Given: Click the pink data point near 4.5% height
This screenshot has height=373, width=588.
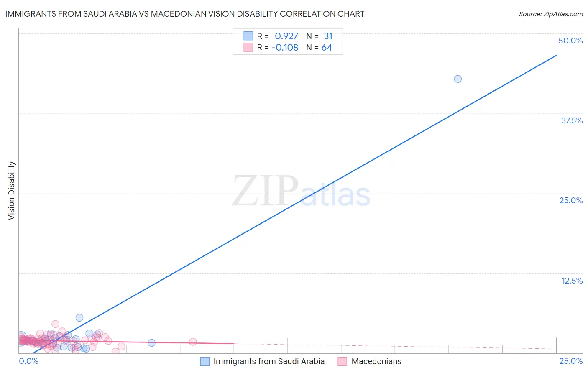Looking at the screenshot, I should (55, 324).
